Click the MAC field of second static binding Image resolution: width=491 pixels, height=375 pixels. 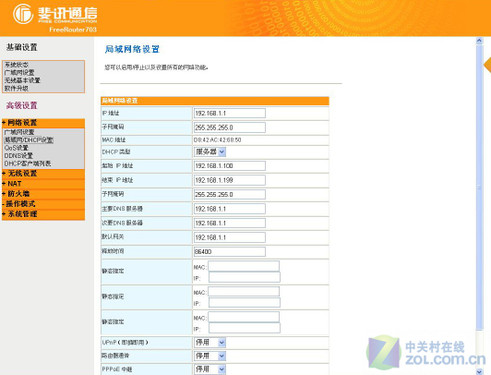[244, 292]
